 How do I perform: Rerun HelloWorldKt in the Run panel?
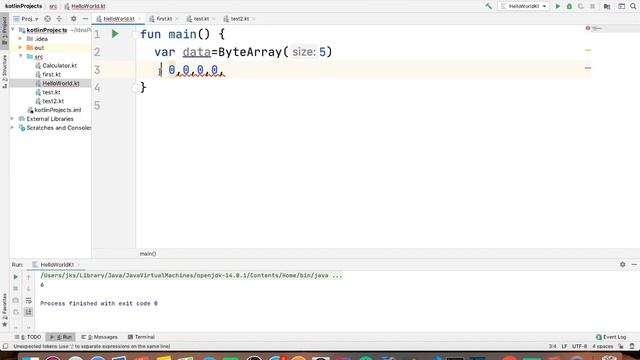pos(16,277)
